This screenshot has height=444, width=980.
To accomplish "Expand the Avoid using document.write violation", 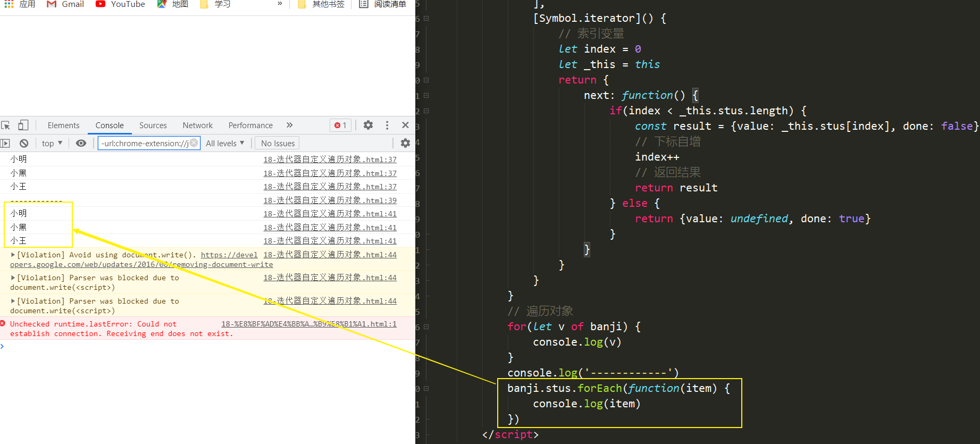I will [13, 255].
